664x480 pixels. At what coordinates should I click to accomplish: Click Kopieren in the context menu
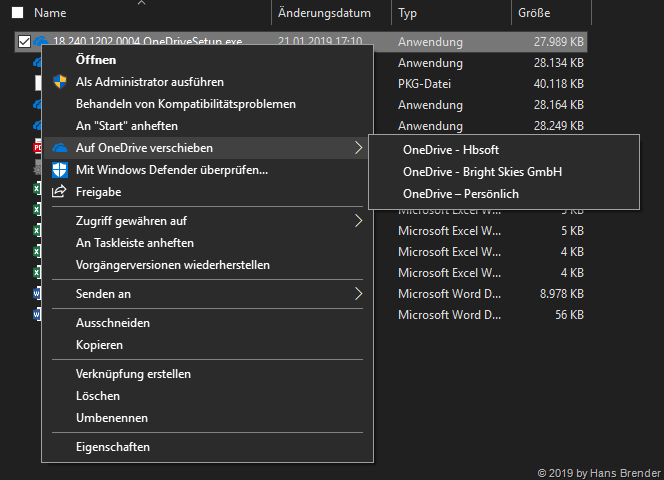tap(100, 345)
